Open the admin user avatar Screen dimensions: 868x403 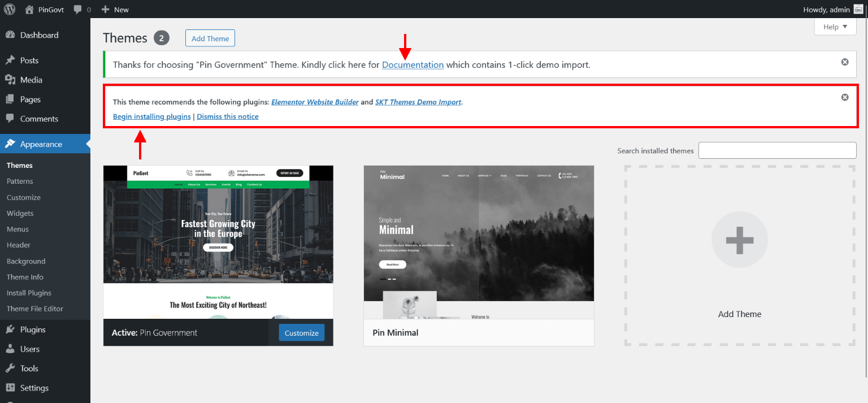(x=858, y=9)
